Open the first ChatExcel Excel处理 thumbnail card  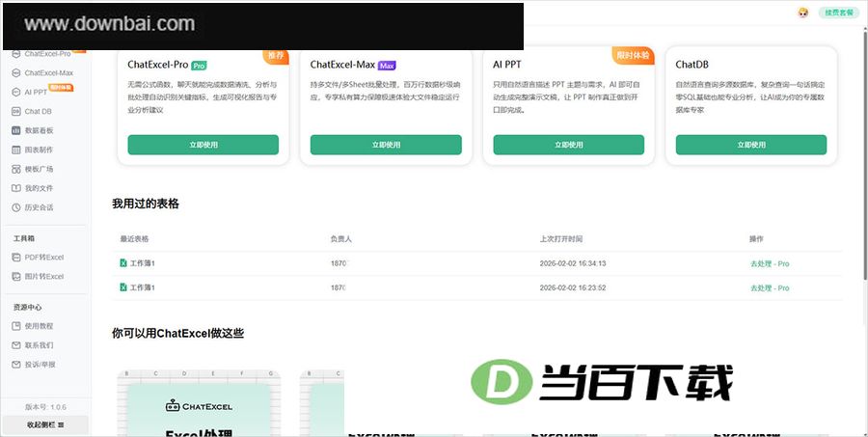[199, 403]
